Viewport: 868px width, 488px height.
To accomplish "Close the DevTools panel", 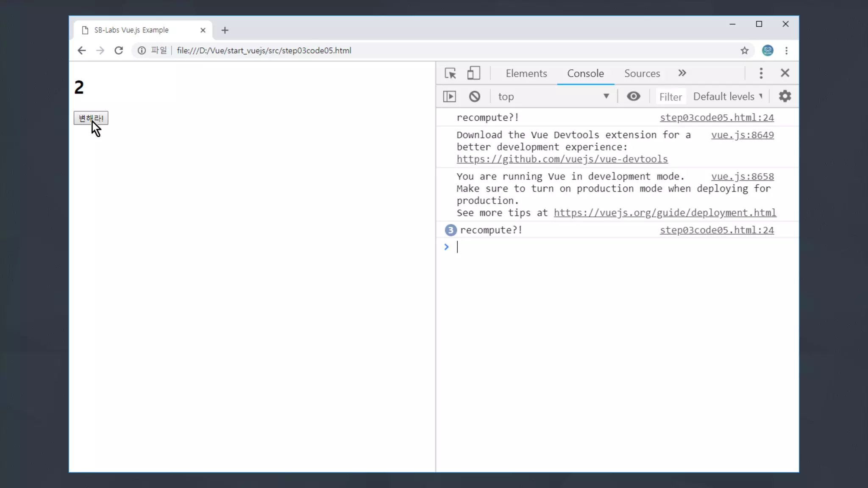I will pyautogui.click(x=785, y=73).
